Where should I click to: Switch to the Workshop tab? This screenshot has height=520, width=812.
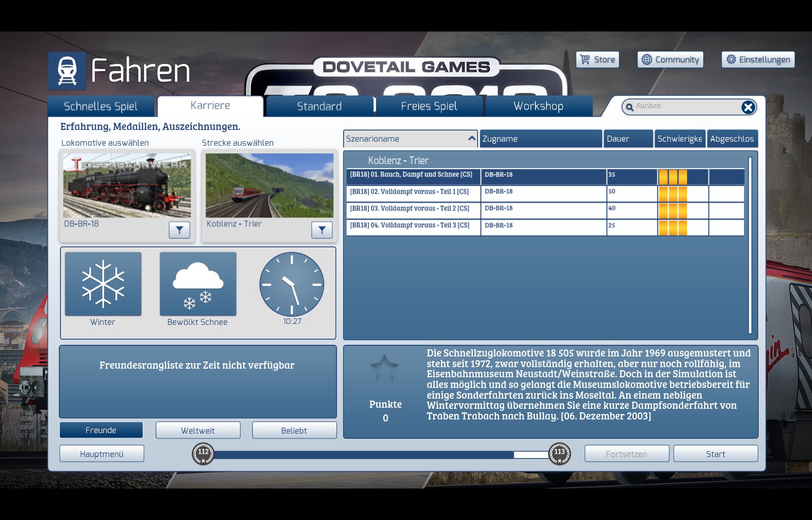tap(539, 106)
